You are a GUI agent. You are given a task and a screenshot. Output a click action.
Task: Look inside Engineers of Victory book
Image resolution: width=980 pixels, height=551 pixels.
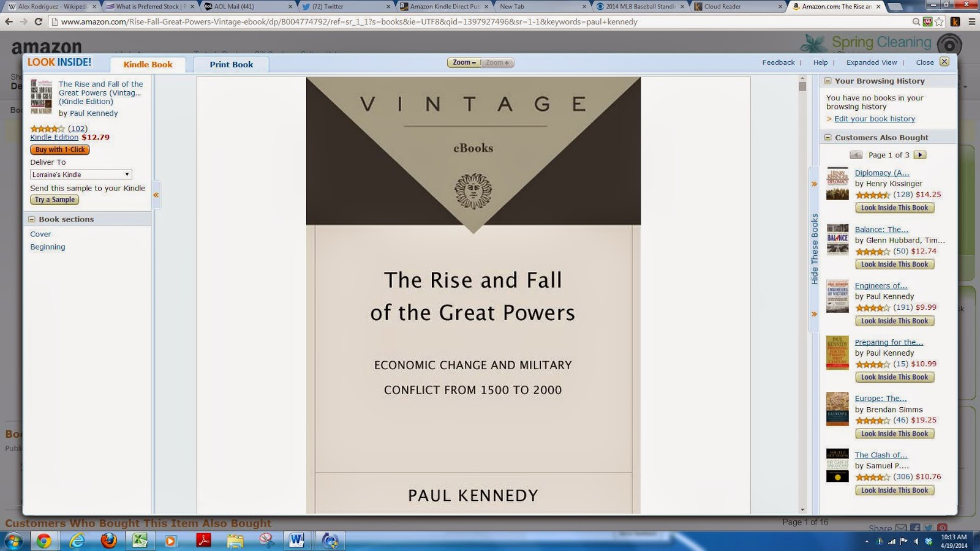[894, 321]
